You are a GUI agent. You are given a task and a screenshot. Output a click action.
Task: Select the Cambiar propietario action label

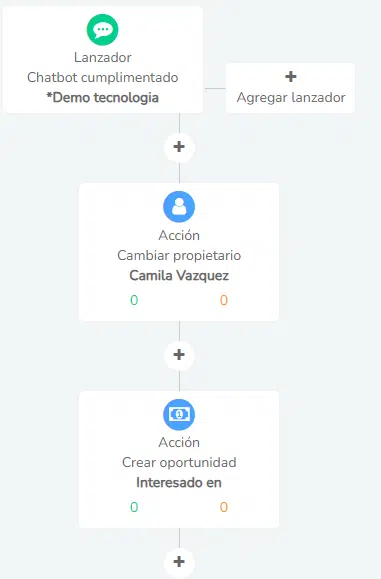click(x=179, y=256)
